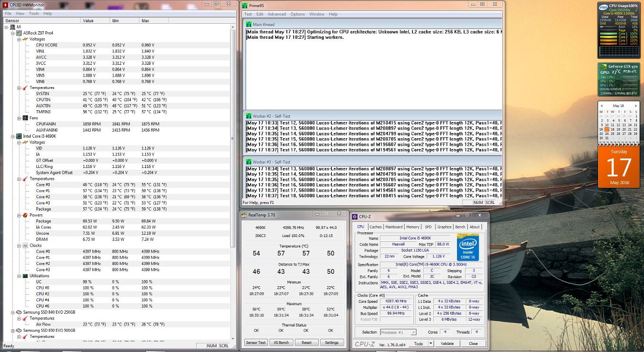Click the drive icon for Samsung SSD 840 EVO 250GB
Viewport: 644px width, 352px height.
coord(19,312)
